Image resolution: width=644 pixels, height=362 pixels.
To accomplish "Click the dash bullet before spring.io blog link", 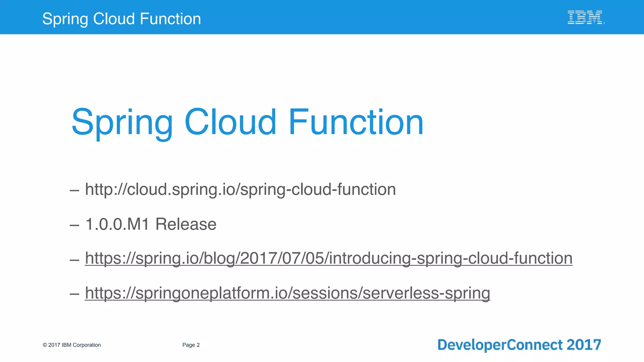I will click(x=74, y=260).
